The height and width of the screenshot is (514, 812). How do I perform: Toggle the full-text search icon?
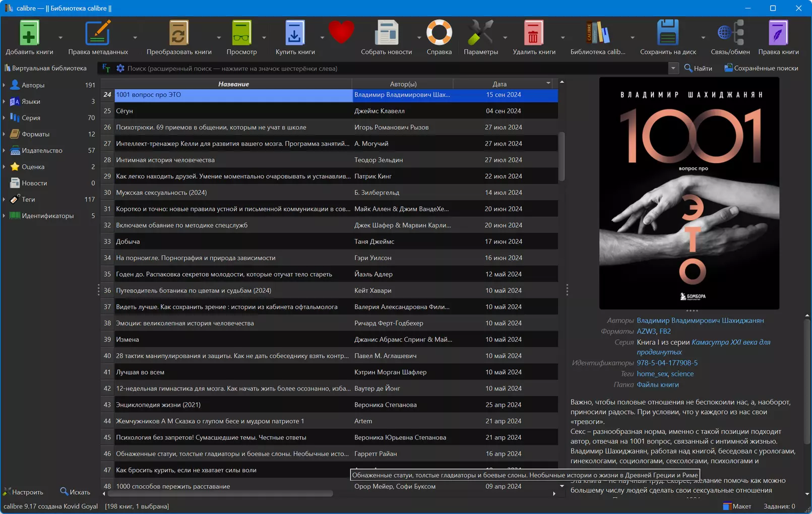106,68
